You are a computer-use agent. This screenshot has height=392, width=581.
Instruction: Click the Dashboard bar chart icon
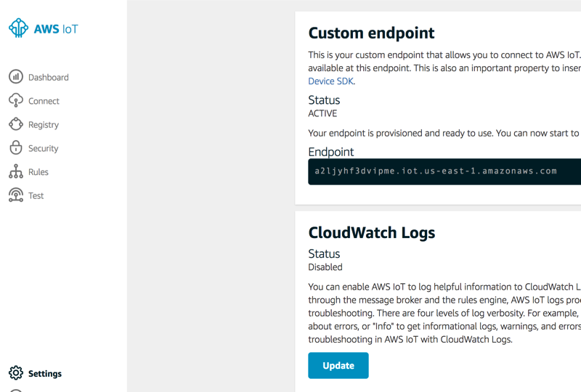[16, 77]
